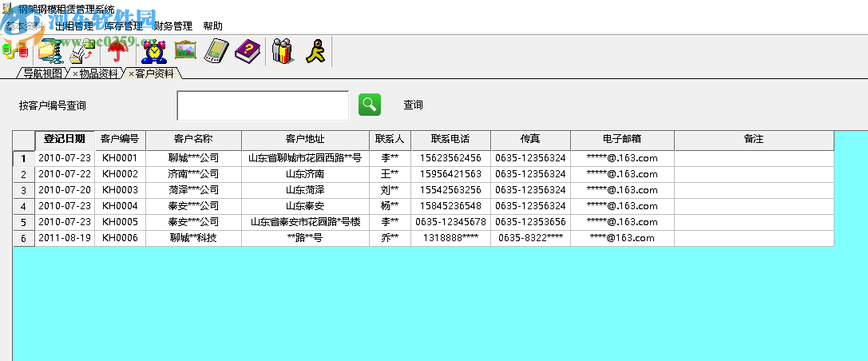This screenshot has height=361, width=868.
Task: Select row header 3 in the table
Action: tap(24, 190)
